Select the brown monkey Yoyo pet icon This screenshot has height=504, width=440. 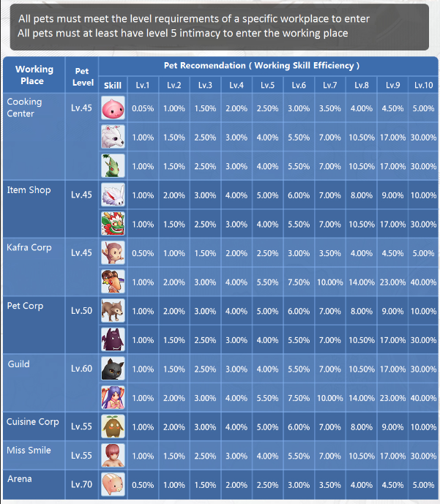(113, 253)
